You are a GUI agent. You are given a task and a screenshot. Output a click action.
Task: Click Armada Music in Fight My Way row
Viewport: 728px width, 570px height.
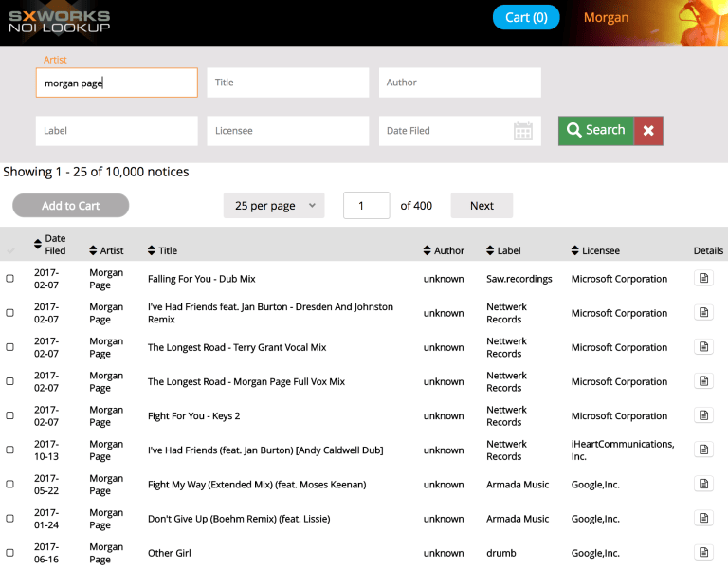(518, 485)
